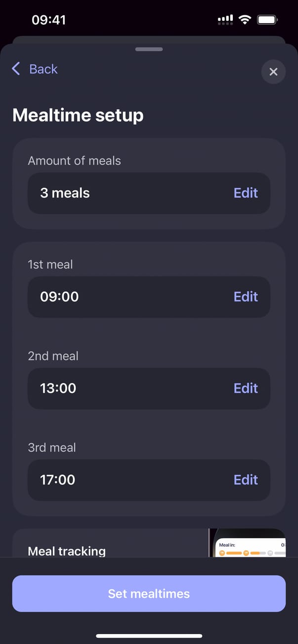Tap the home indicator bar

point(149,636)
